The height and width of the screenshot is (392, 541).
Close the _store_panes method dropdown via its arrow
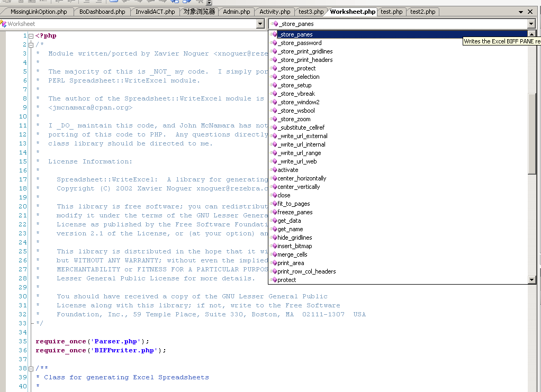[x=531, y=24]
